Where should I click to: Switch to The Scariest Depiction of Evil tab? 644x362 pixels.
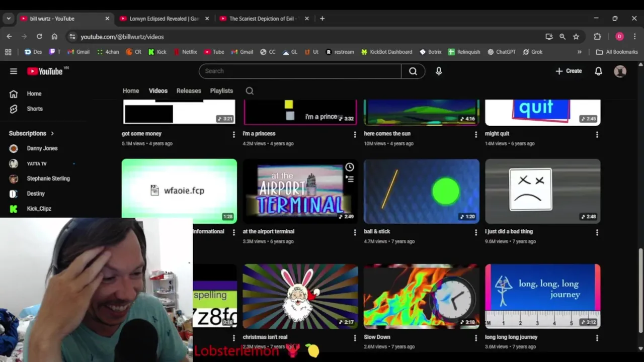click(264, 19)
